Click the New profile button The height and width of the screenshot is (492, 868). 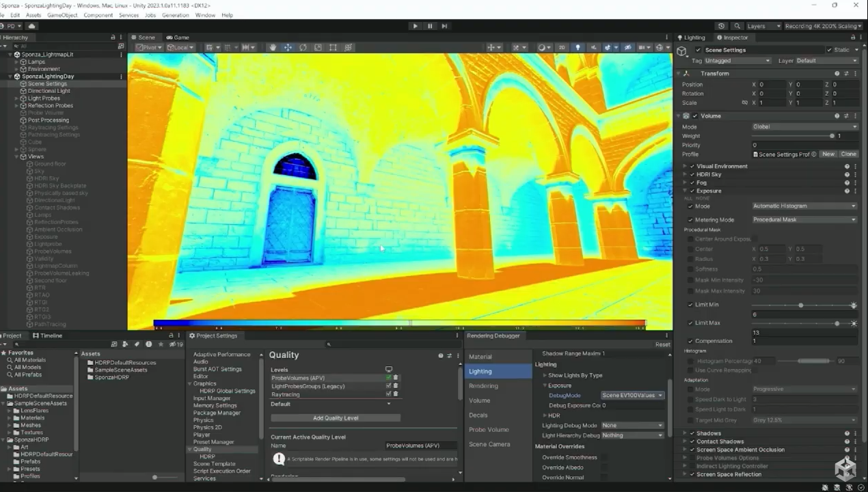[x=828, y=154]
